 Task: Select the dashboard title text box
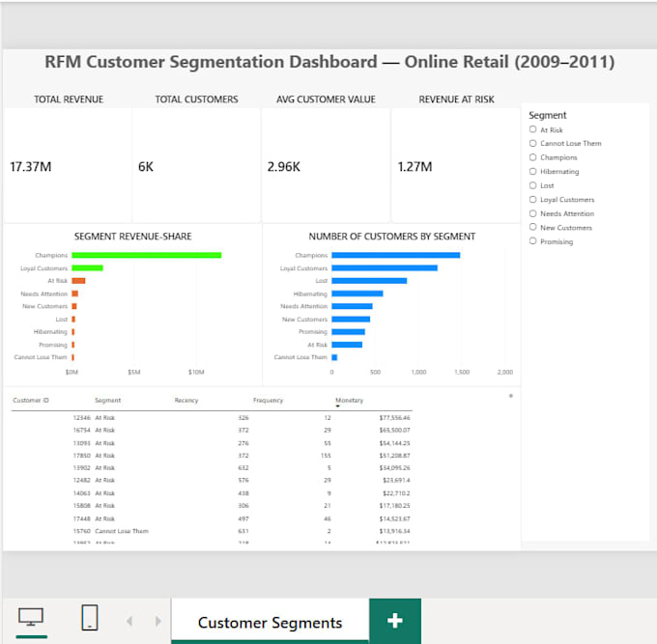[x=329, y=62]
